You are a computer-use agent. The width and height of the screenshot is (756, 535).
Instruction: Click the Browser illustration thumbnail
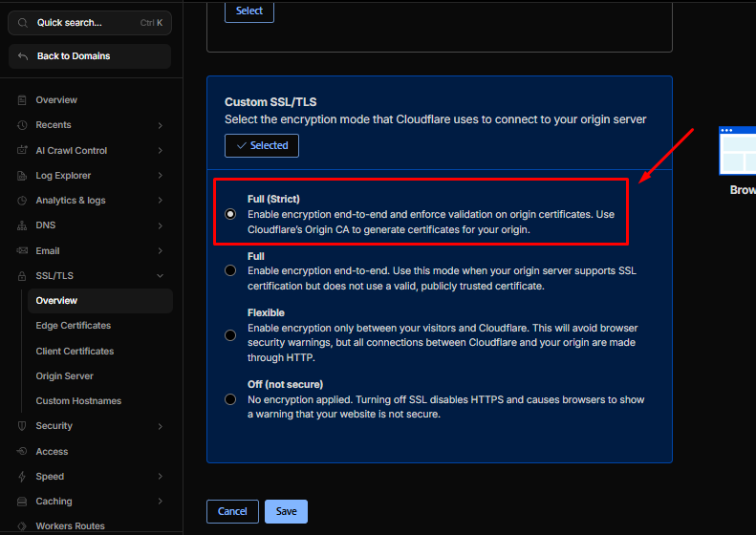pos(737,151)
